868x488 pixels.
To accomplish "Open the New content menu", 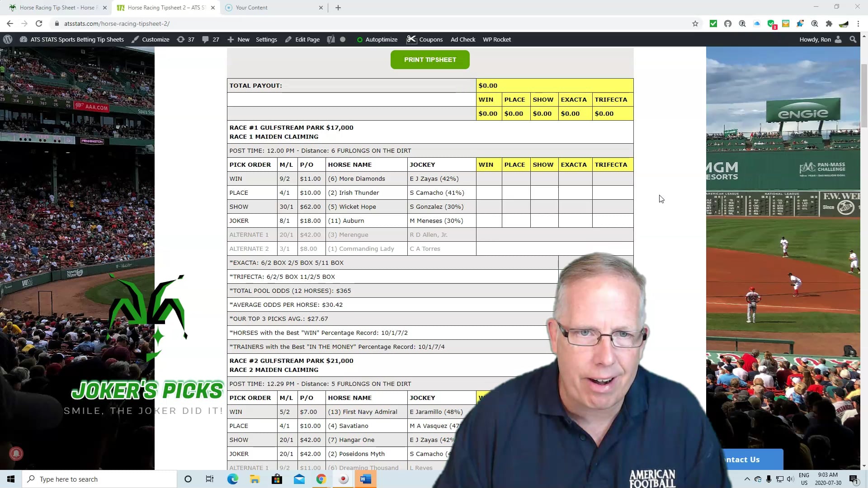I will (238, 39).
